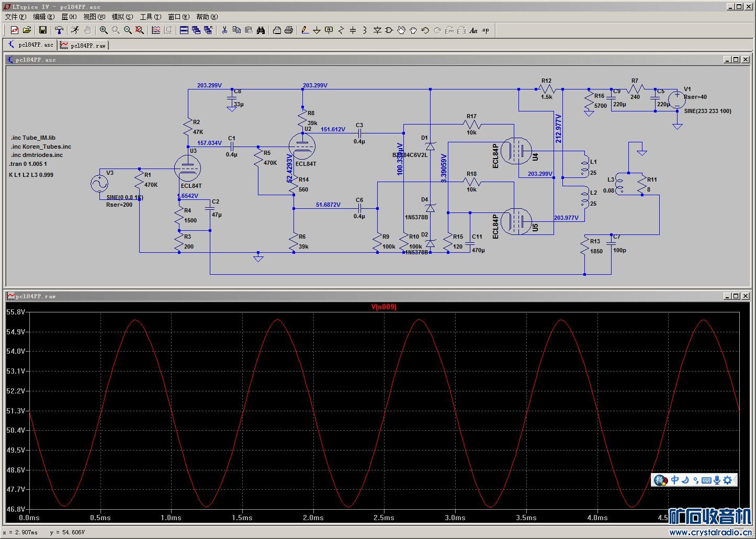Viewport: 756px width, 539px height.
Task: Select the Inductor placement tool
Action: [365, 30]
